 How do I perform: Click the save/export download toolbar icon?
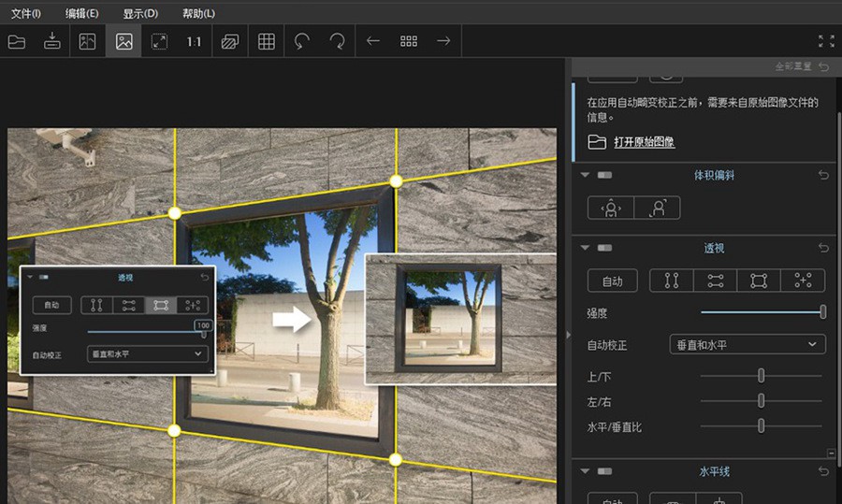pos(52,41)
